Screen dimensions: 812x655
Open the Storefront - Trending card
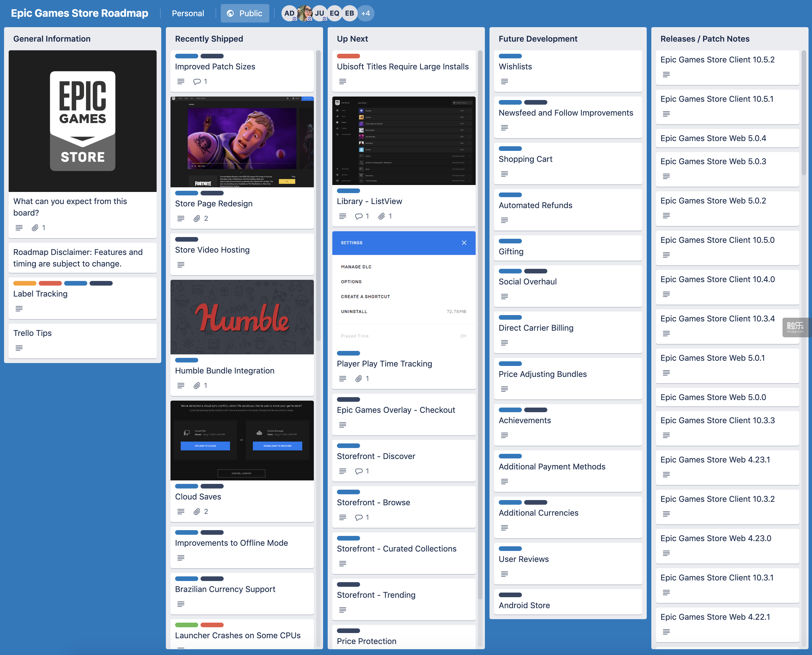[x=404, y=600]
